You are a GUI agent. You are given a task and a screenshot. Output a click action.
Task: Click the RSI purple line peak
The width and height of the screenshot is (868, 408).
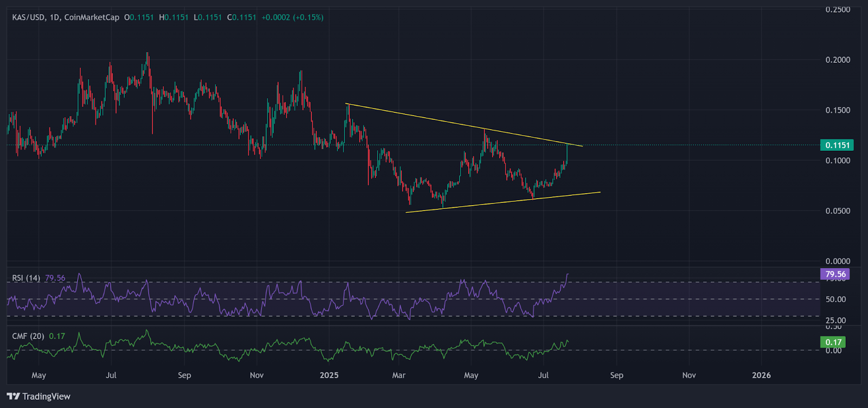pyautogui.click(x=567, y=275)
